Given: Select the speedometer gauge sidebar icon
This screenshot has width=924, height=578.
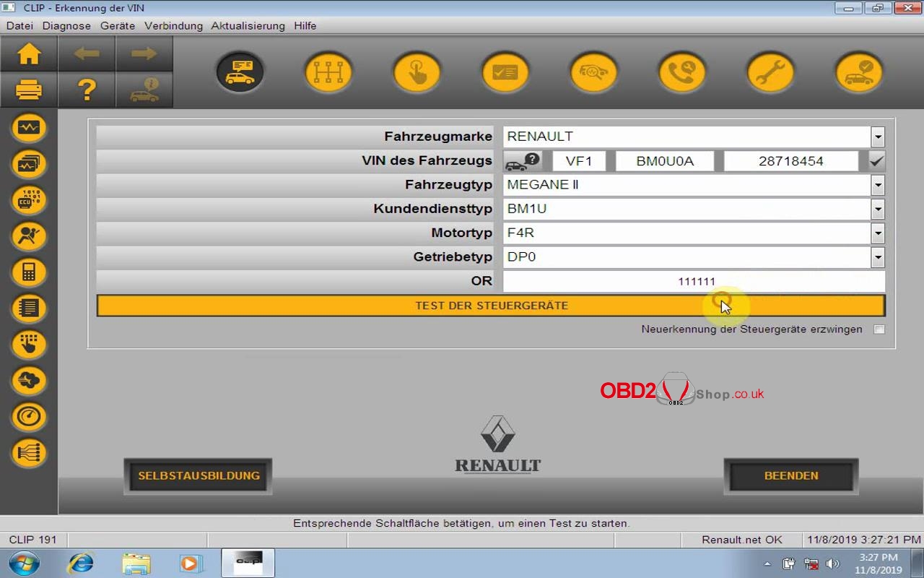Looking at the screenshot, I should (x=29, y=416).
